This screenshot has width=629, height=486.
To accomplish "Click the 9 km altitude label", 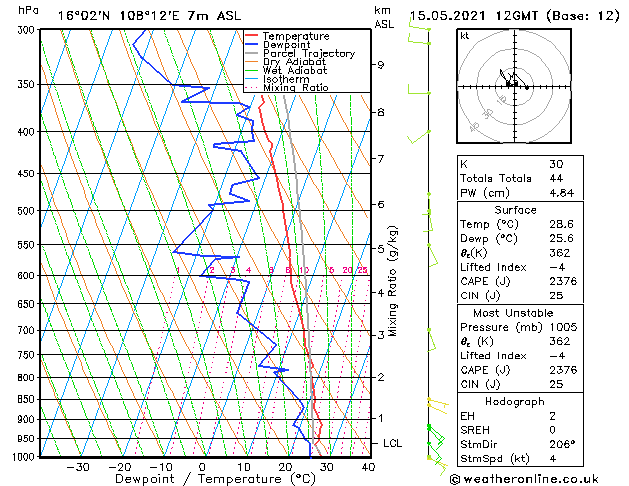I will tap(381, 65).
